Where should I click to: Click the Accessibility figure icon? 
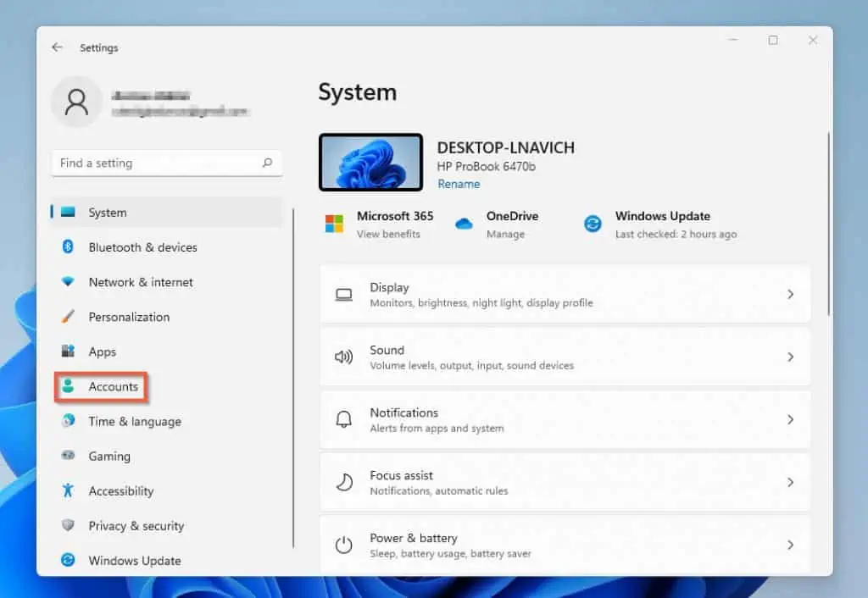69,490
